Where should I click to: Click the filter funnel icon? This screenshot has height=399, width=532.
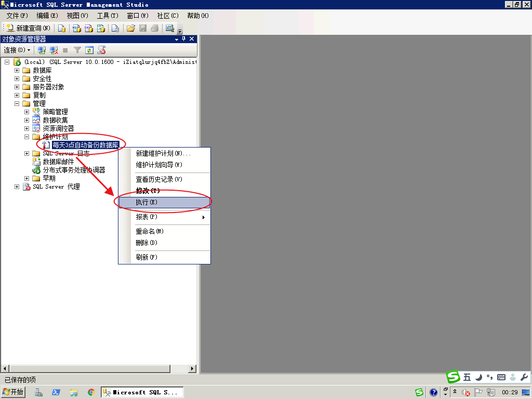[77, 50]
